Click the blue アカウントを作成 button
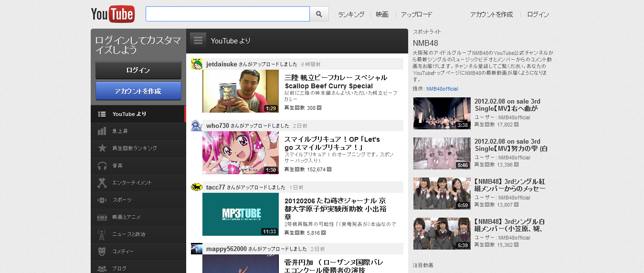 (138, 91)
